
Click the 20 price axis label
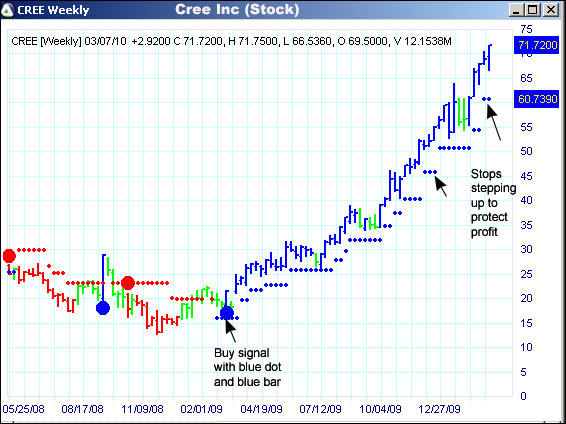pos(526,298)
